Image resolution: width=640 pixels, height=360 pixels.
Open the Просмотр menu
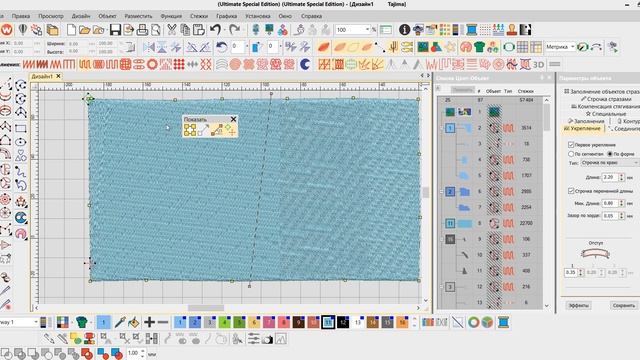[51, 16]
